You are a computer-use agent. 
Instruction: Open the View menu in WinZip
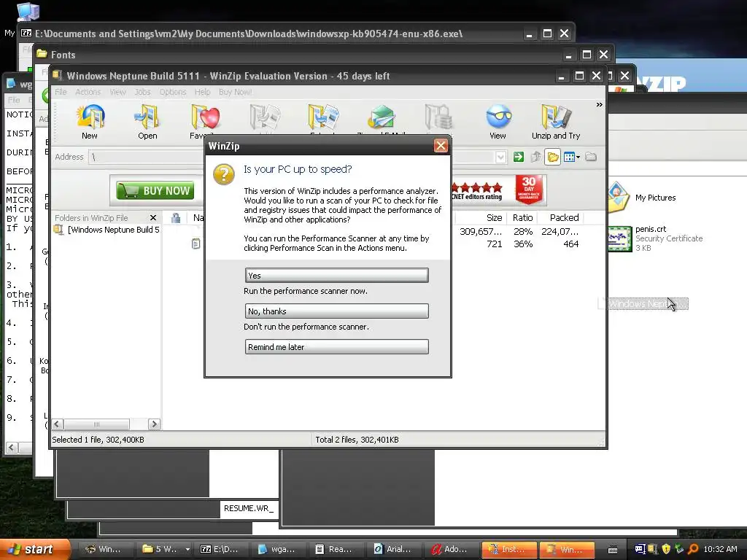[117, 92]
